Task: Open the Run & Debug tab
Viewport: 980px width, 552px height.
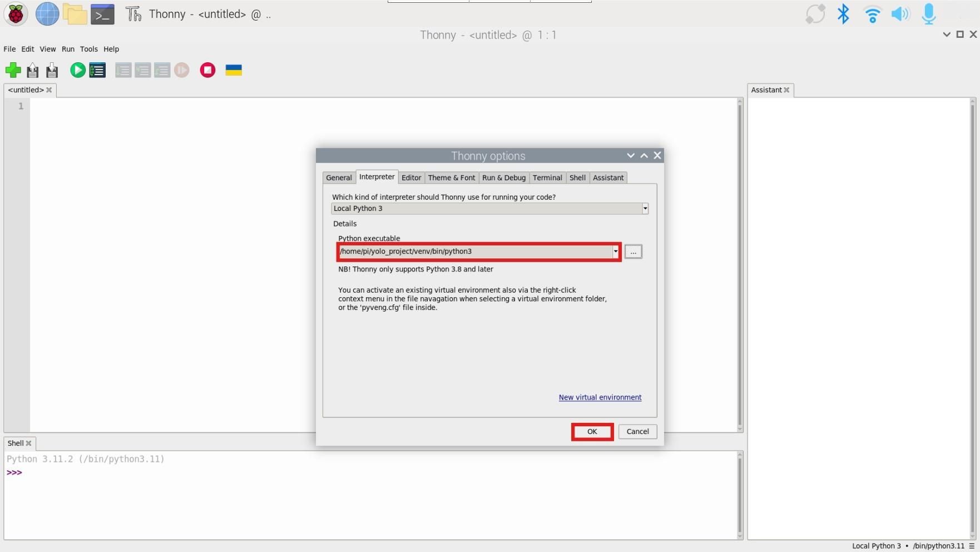Action: [504, 178]
